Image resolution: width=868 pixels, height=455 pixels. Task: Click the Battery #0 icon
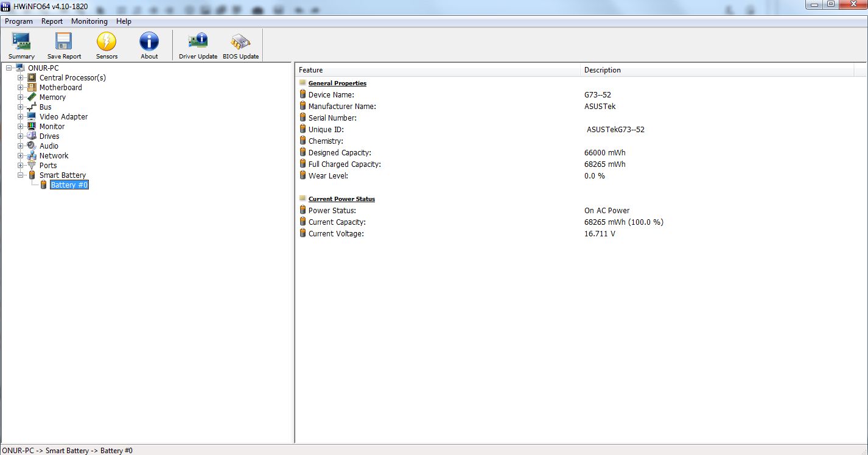[43, 185]
